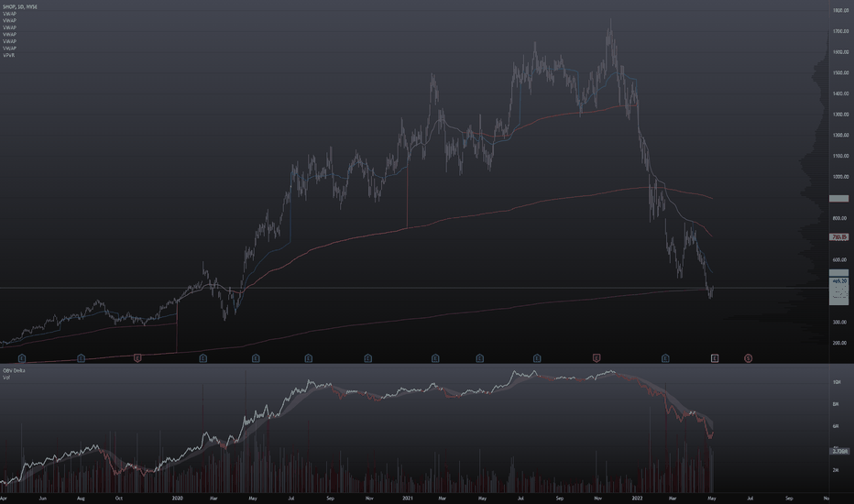The height and width of the screenshot is (504, 854).
Task: Click the 2021 label on time axis
Action: click(x=408, y=498)
